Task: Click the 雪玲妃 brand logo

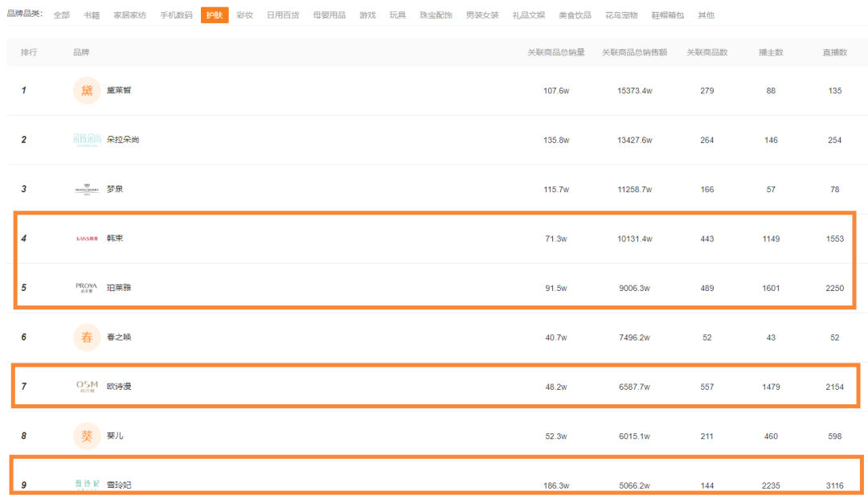Action: point(87,485)
